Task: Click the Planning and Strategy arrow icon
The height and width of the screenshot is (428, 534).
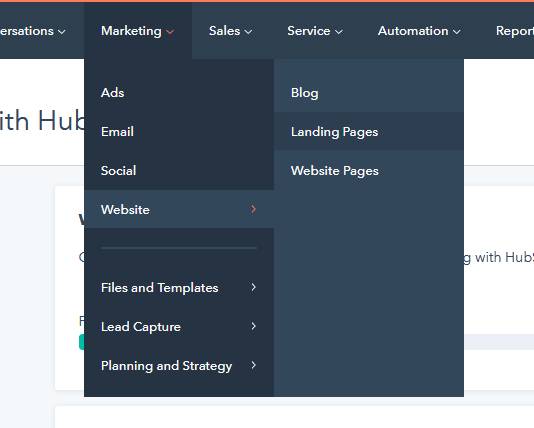Action: tap(253, 365)
